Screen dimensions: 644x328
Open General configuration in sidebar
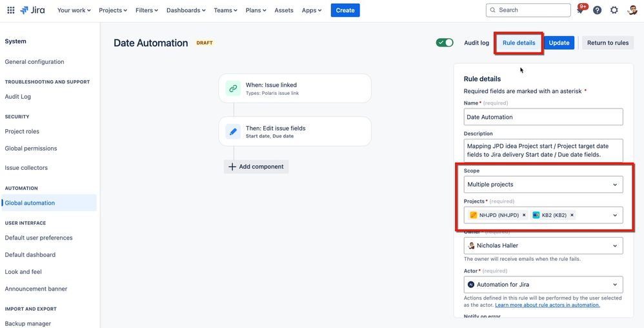(34, 61)
